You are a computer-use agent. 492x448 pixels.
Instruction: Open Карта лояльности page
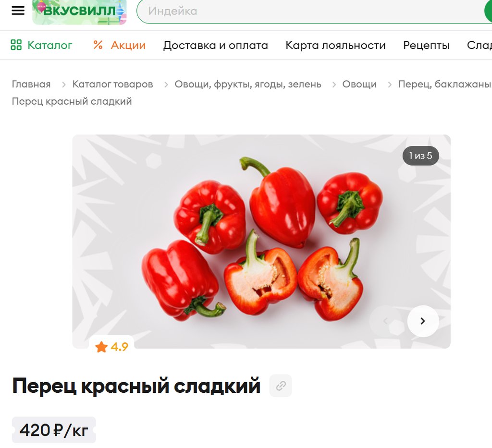coord(335,45)
